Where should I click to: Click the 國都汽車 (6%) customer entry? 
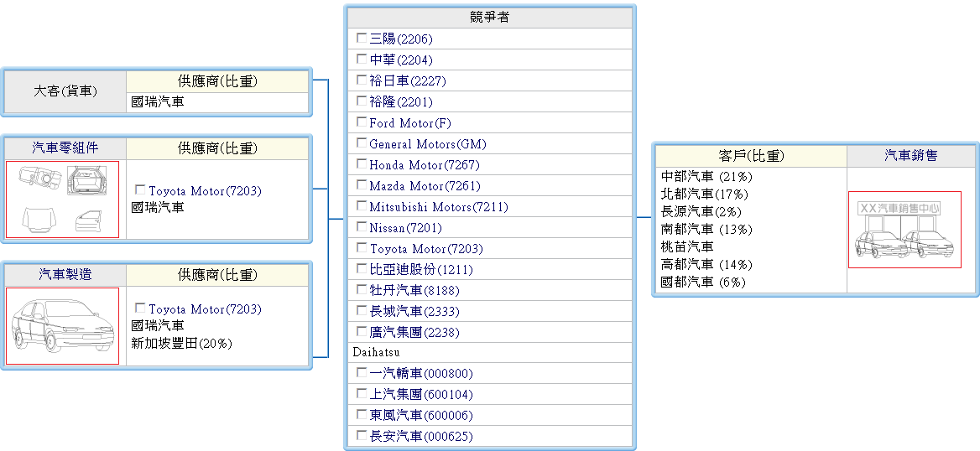704,283
